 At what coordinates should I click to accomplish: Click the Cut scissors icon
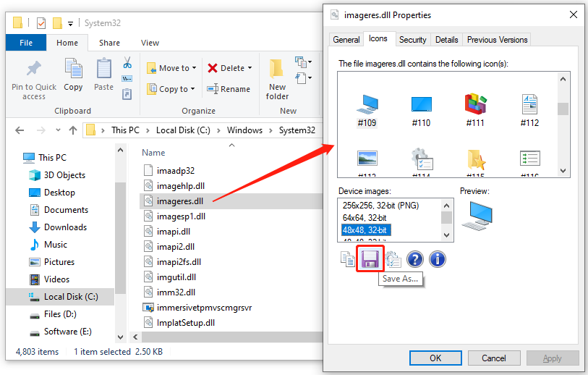[x=127, y=62]
